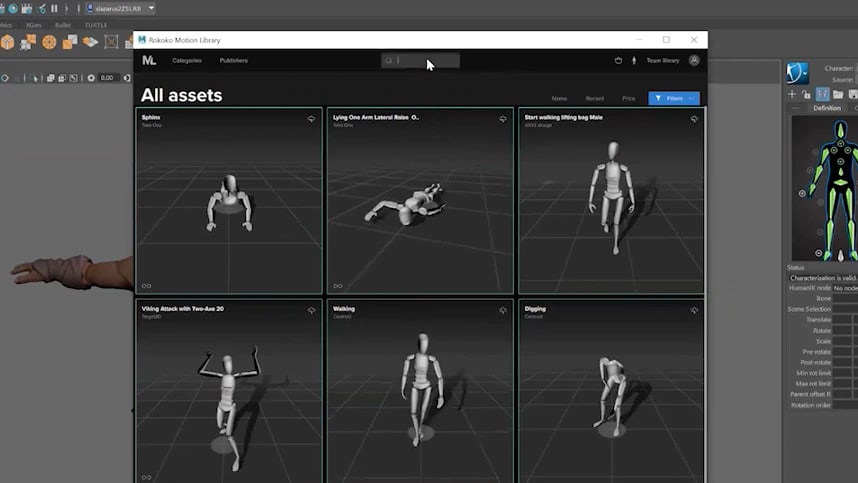Open Team library link
This screenshot has width=858, height=483.
pos(662,61)
